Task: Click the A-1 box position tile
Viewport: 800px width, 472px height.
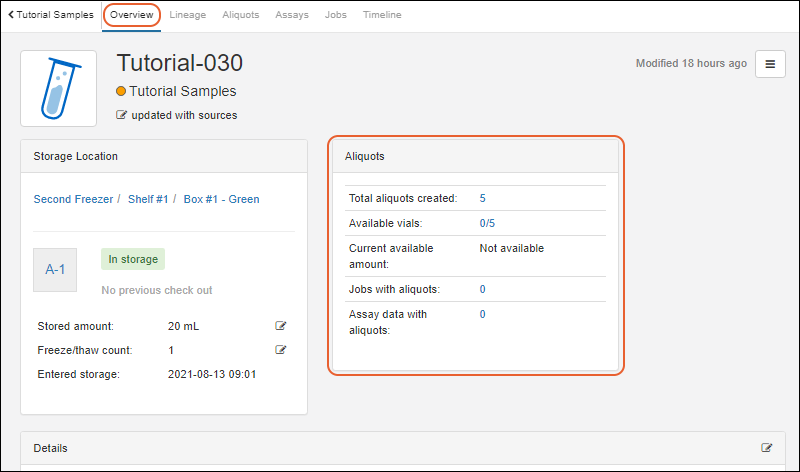Action: [55, 270]
